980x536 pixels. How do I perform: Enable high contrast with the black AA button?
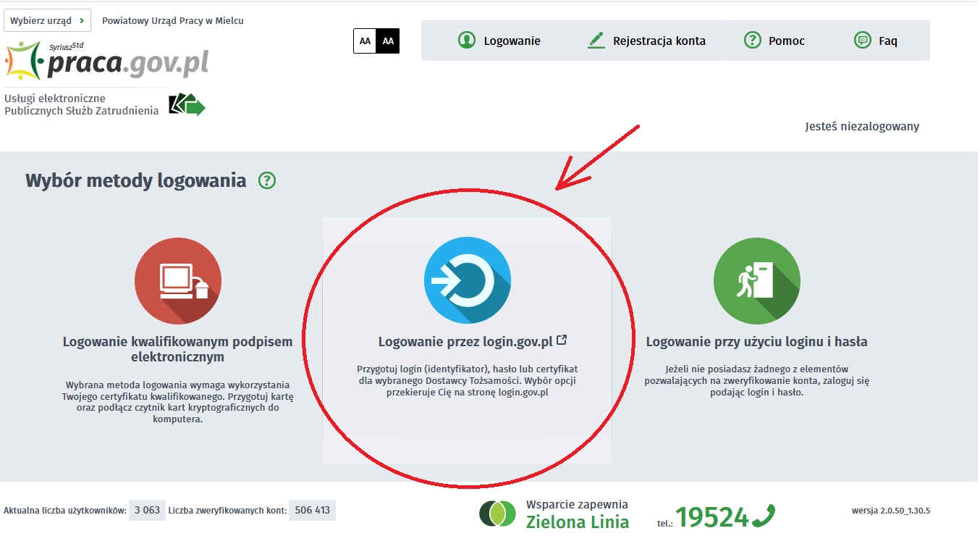point(388,41)
